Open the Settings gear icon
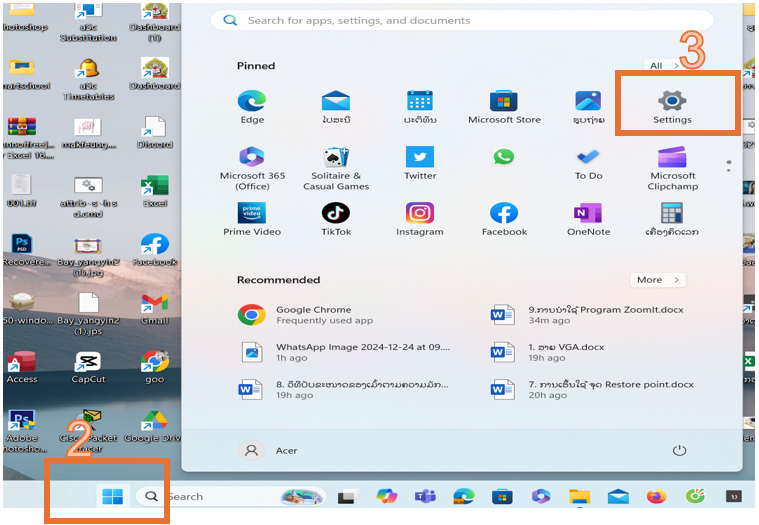This screenshot has height=525, width=759. click(672, 102)
